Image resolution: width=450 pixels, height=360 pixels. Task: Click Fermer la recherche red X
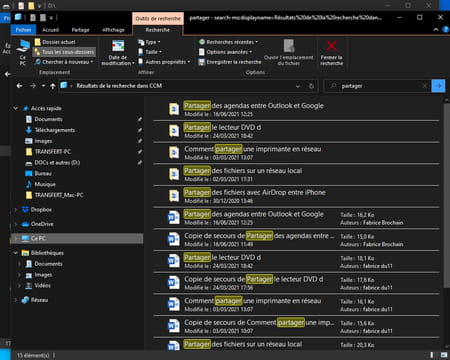(x=332, y=52)
